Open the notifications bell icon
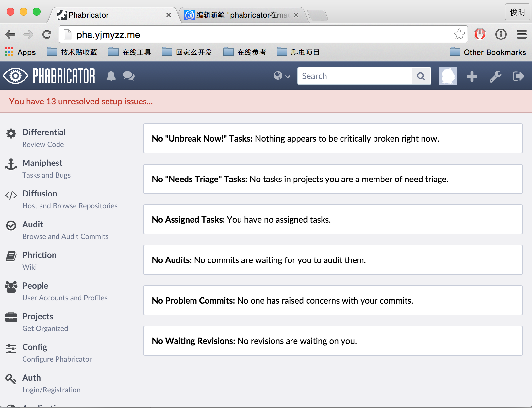532x408 pixels. click(x=111, y=76)
